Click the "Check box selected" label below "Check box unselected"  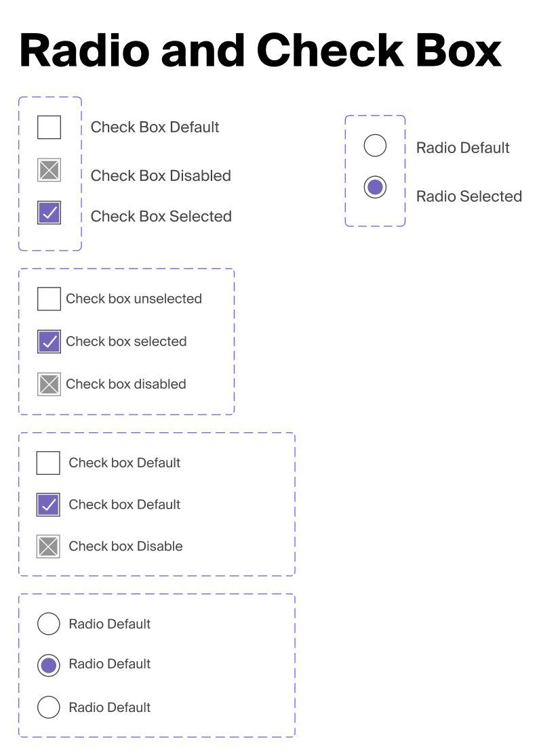[x=126, y=341]
